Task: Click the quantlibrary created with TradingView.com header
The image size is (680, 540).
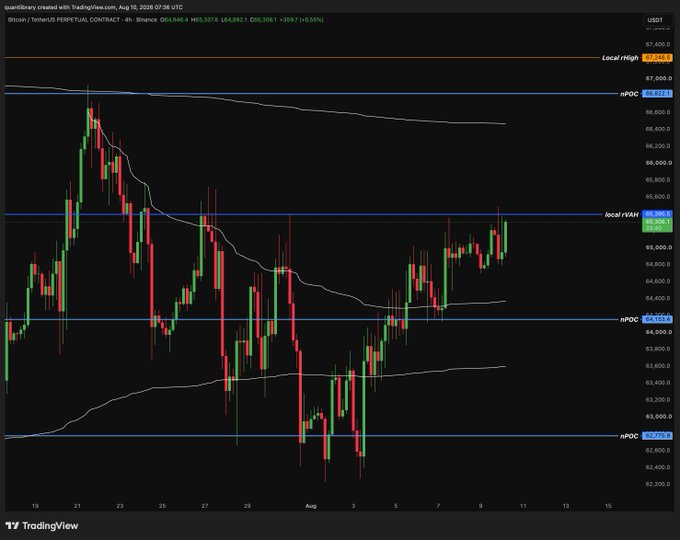Action: (93, 7)
